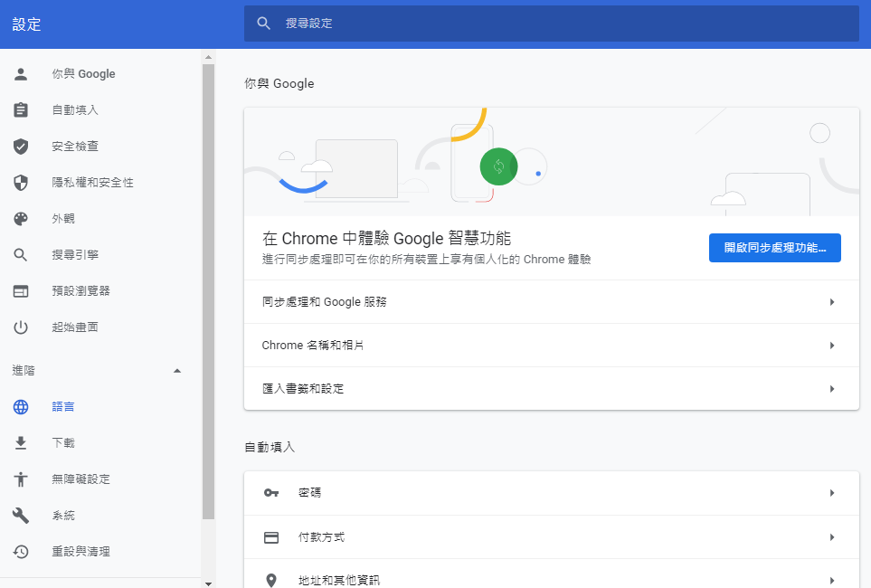Click the person icon beside 你與 Google
The height and width of the screenshot is (588, 871).
click(x=21, y=74)
